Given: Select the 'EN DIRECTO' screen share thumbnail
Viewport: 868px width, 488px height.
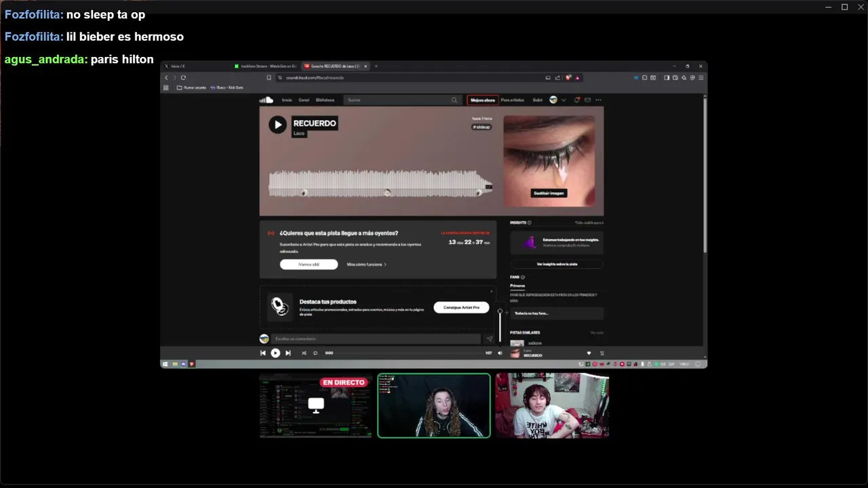Looking at the screenshot, I should (x=315, y=405).
